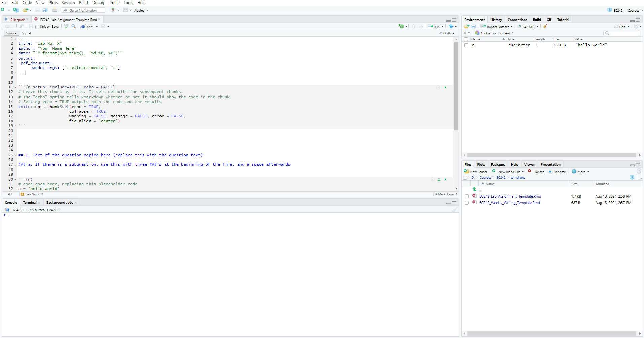Click the Find/Replace magnifier icon
Image resolution: width=644 pixels, height=338 pixels.
[74, 26]
